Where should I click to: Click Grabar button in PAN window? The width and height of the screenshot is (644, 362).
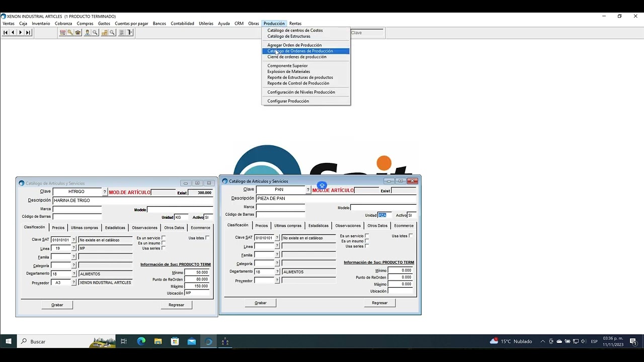261,303
